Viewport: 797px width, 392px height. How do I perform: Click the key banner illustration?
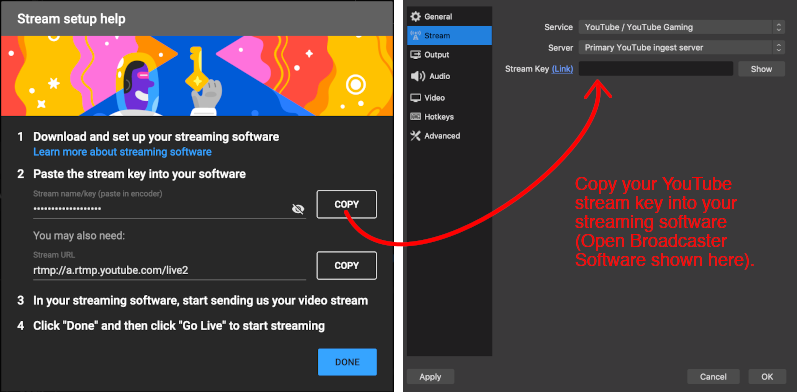197,76
